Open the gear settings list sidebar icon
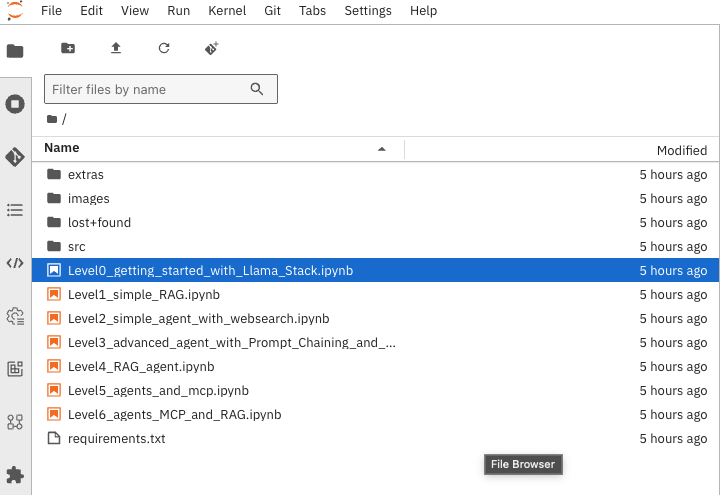This screenshot has width=720, height=495. 15,316
